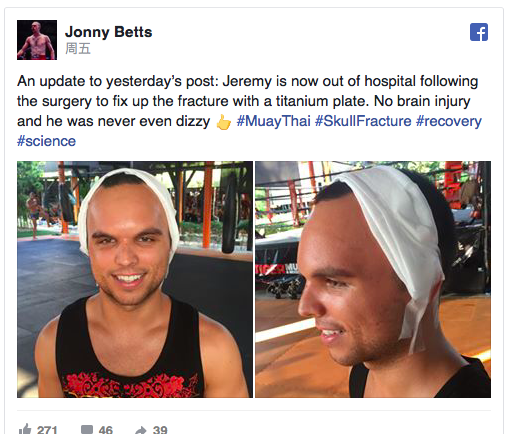Open the right side-profile photo
The height and width of the screenshot is (444, 514).
click(x=373, y=279)
